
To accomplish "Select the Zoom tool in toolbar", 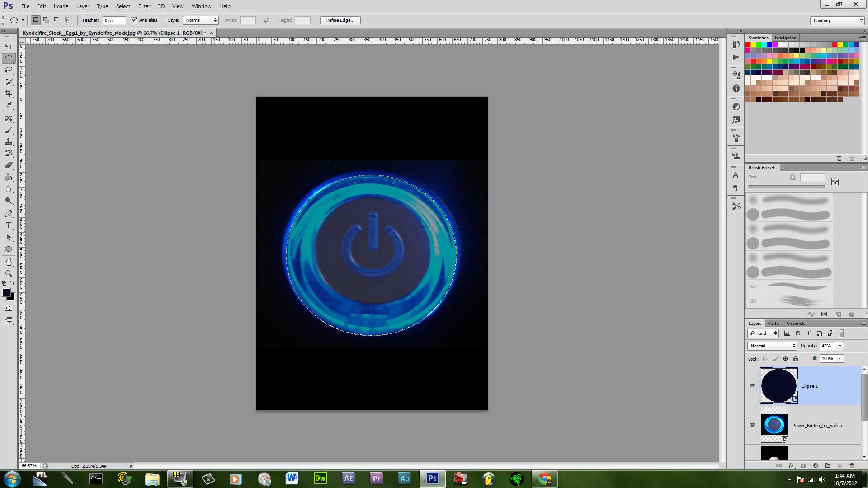I will coord(9,273).
